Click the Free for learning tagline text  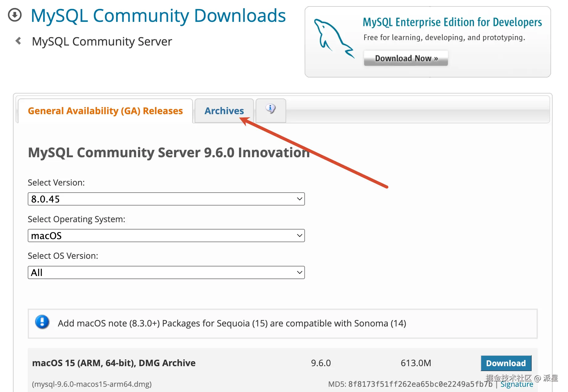click(x=444, y=38)
